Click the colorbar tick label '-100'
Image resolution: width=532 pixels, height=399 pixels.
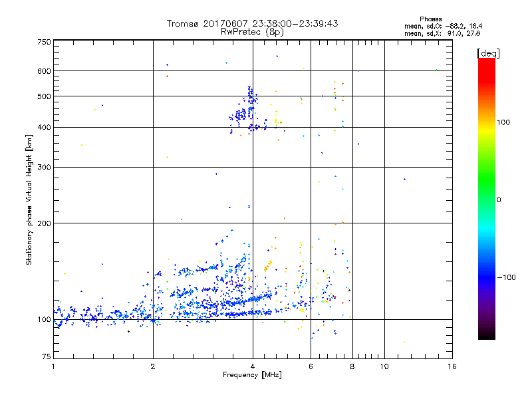(x=506, y=277)
